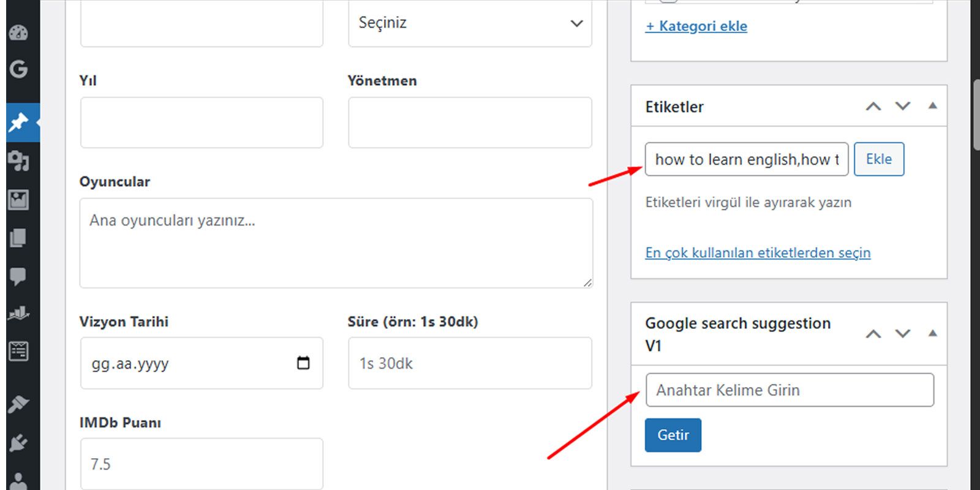This screenshot has height=490, width=980.
Task: Open the Appearance paintbrush icon
Action: tap(18, 404)
